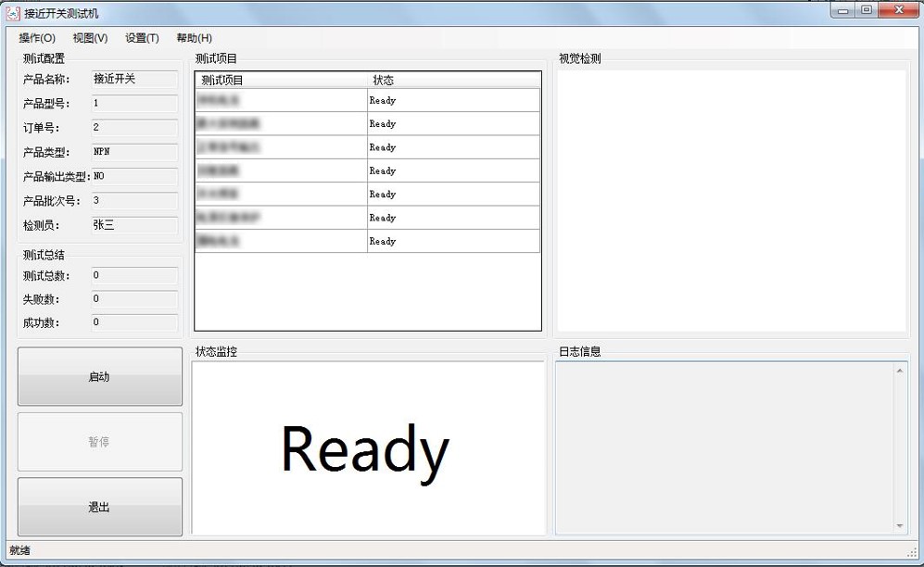Click the 退出 button to exit
The height and width of the screenshot is (567, 924).
click(x=99, y=507)
